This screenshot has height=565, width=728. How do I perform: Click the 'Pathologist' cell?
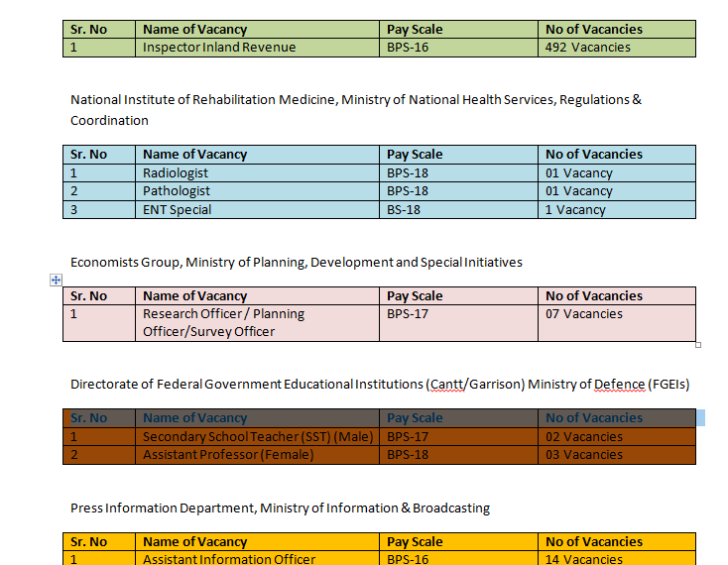point(257,191)
